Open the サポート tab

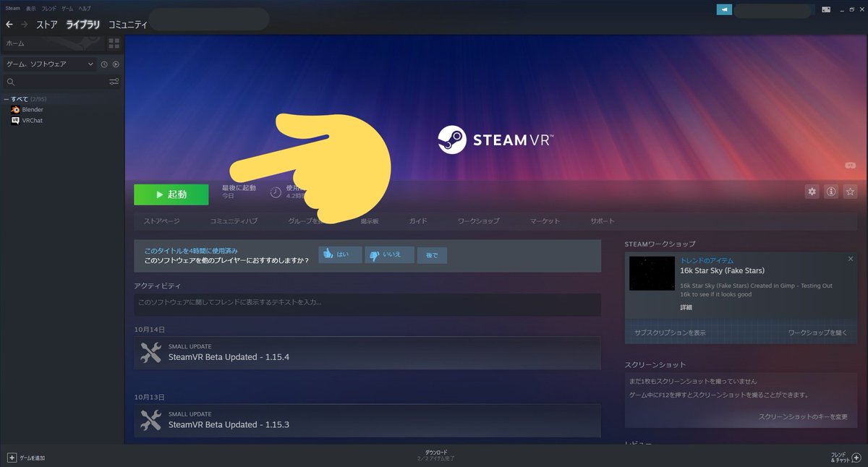(x=602, y=221)
